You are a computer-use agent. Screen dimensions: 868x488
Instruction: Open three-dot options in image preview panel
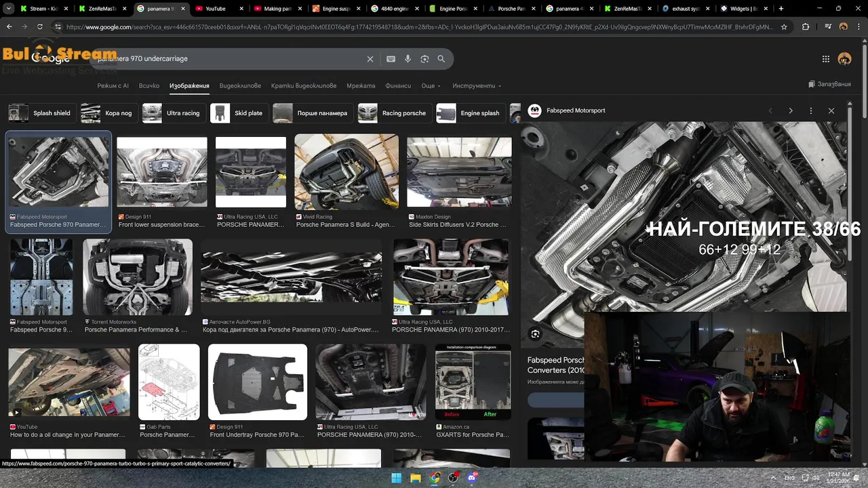coord(810,110)
